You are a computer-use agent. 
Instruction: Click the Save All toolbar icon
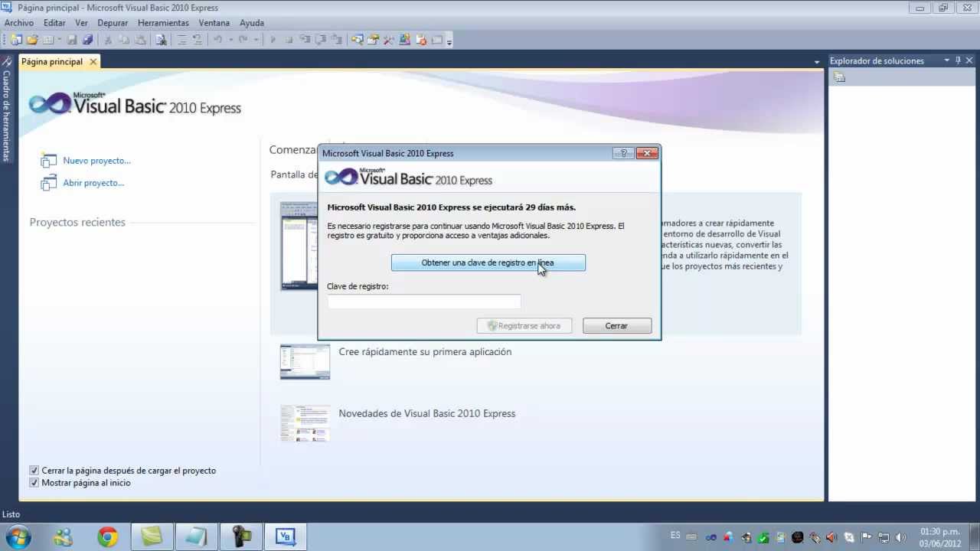pyautogui.click(x=87, y=39)
